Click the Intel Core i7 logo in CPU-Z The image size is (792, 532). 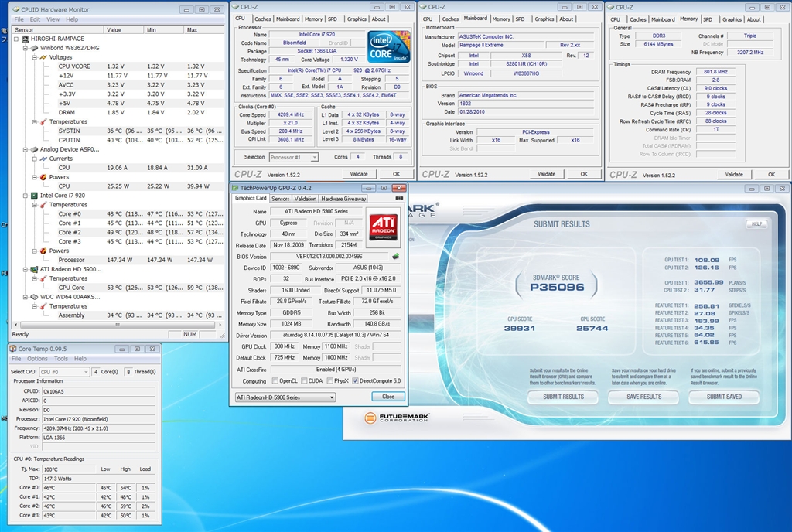(x=389, y=46)
